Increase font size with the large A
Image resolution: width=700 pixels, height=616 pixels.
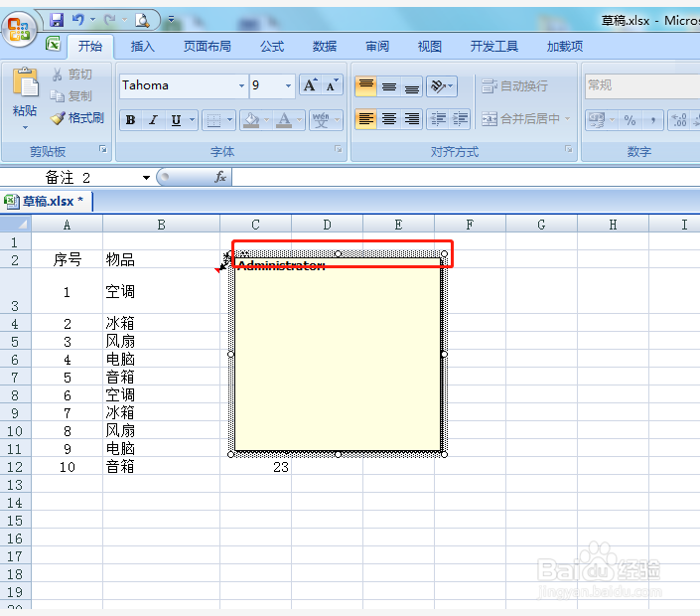pyautogui.click(x=310, y=84)
